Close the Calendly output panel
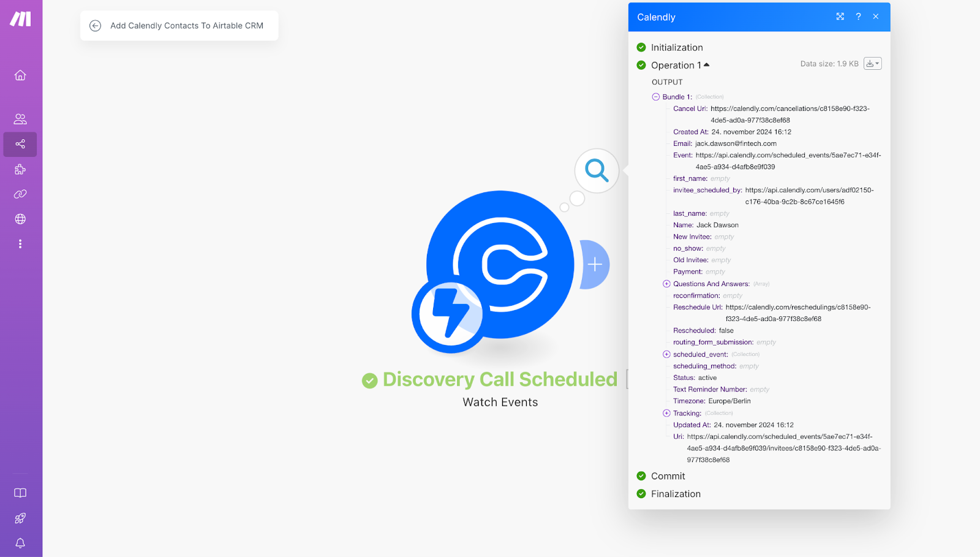This screenshot has height=557, width=980. (x=876, y=17)
